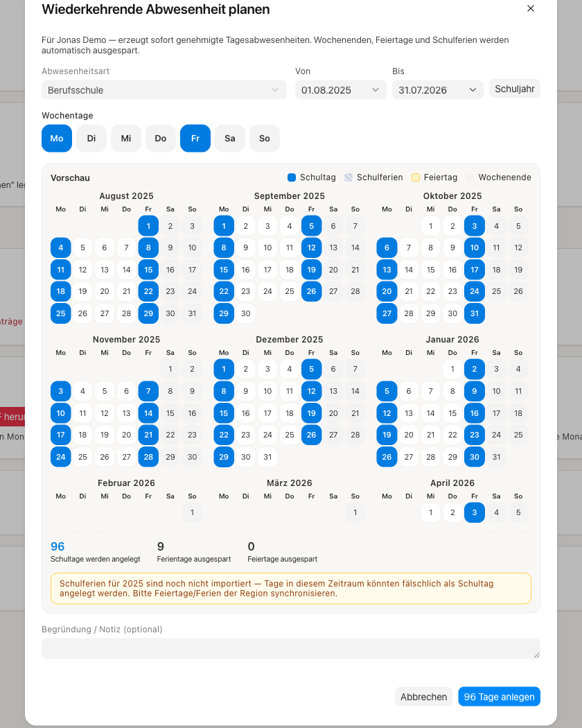
Task: Select August 29 in the preview
Action: [148, 313]
